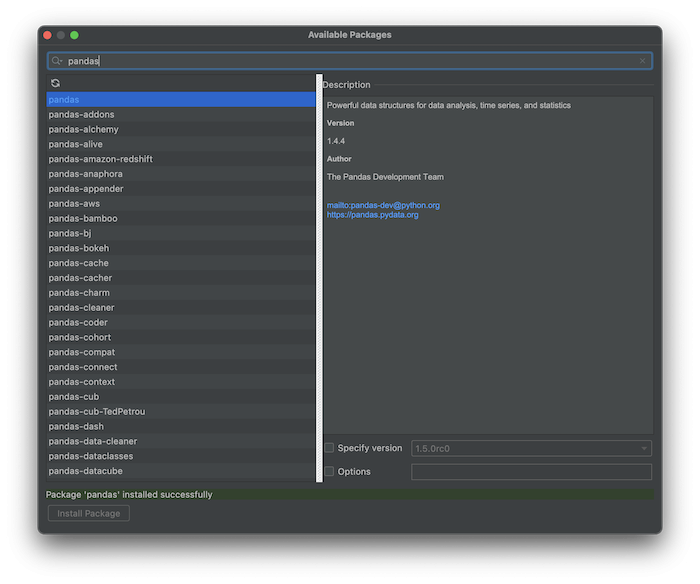Select pandas-aws in the list
Viewport: 700px width, 584px height.
(x=181, y=204)
